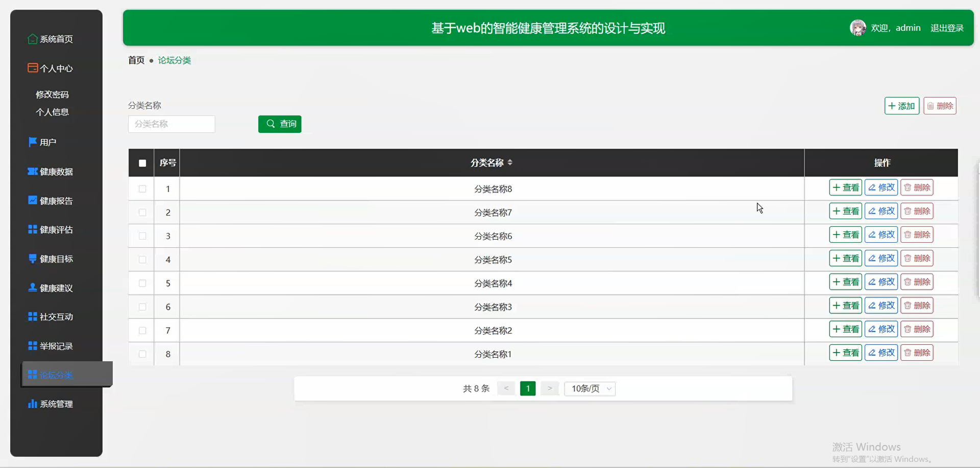Click the 共 8 条 total count text
Image resolution: width=980 pixels, height=468 pixels.
(476, 388)
